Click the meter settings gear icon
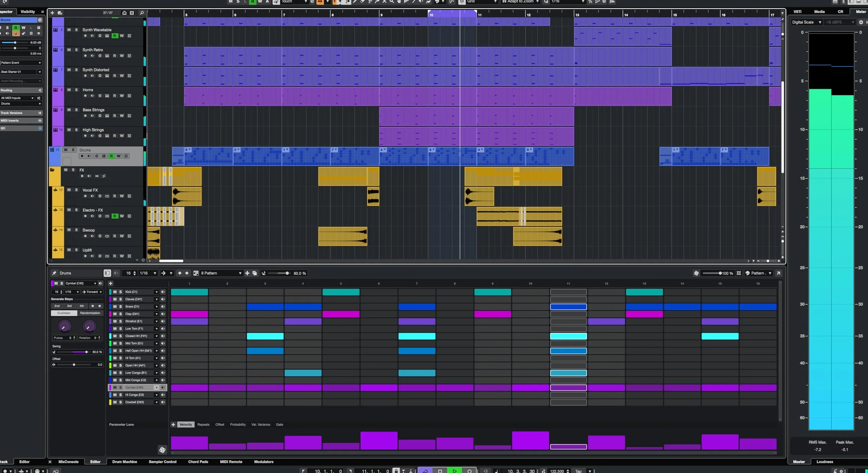 (861, 22)
